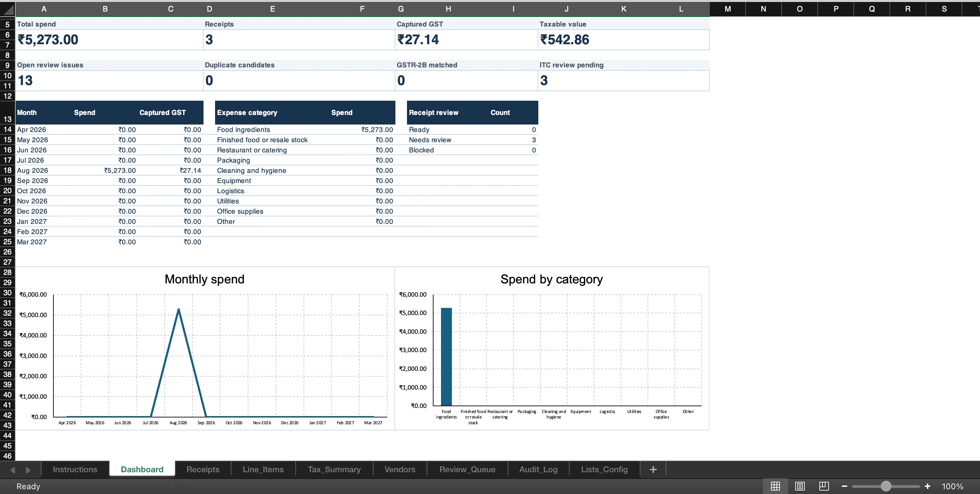Image resolution: width=980 pixels, height=494 pixels.
Task: Click the Receipts count value 3
Action: tap(209, 39)
